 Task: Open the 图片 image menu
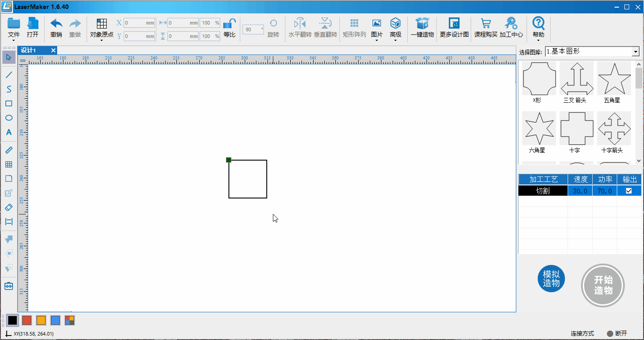tap(376, 23)
